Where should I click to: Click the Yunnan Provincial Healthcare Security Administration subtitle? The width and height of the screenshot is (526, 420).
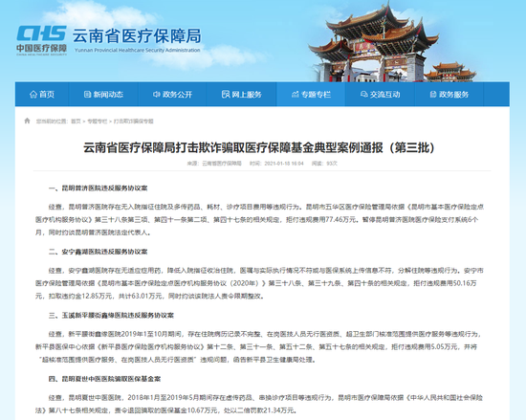137,50
